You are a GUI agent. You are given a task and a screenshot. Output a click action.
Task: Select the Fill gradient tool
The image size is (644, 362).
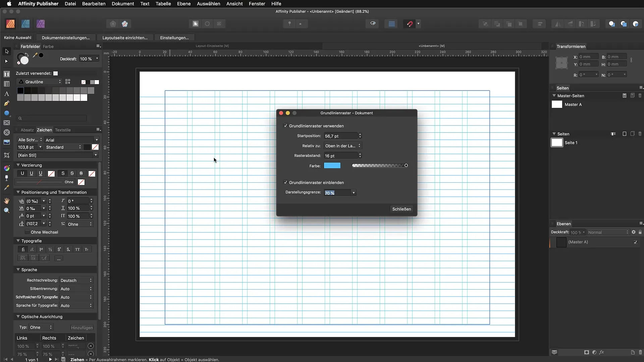(6, 168)
